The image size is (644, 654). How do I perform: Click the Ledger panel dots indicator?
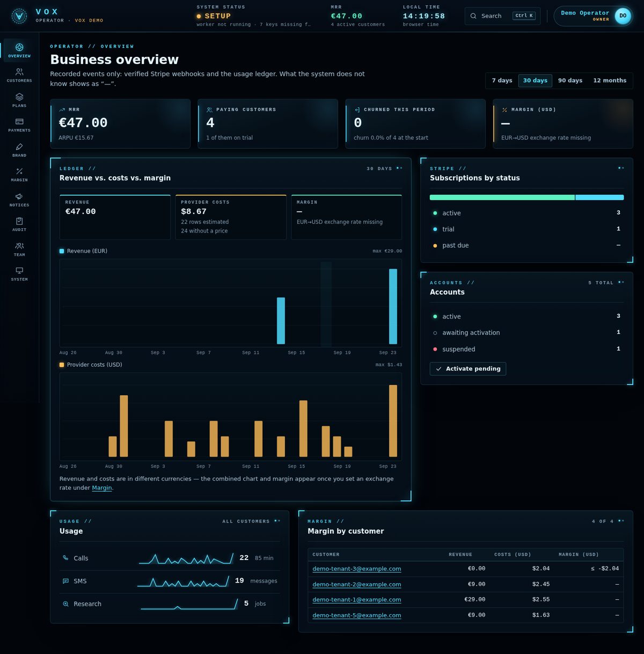click(x=399, y=169)
